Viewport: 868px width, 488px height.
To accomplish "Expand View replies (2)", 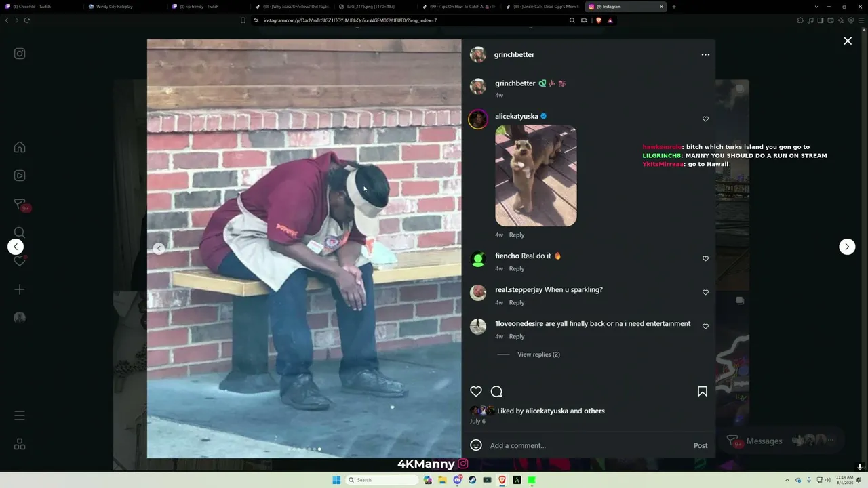I will [x=538, y=354].
